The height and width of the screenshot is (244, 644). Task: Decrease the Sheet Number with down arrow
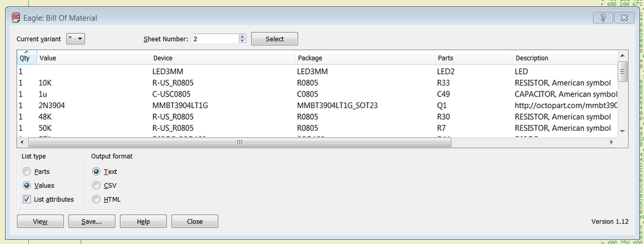click(x=242, y=41)
